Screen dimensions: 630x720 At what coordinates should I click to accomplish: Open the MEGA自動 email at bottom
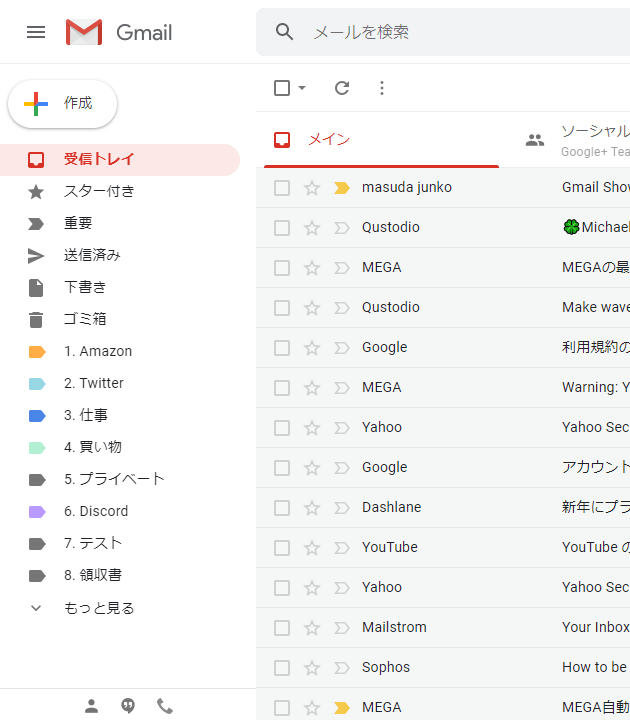pyautogui.click(x=443, y=706)
